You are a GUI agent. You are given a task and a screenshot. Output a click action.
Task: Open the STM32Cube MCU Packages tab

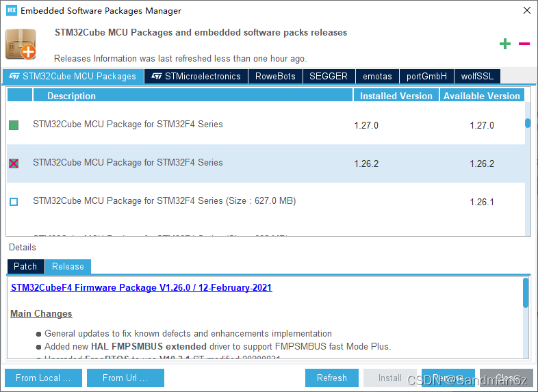pyautogui.click(x=73, y=76)
